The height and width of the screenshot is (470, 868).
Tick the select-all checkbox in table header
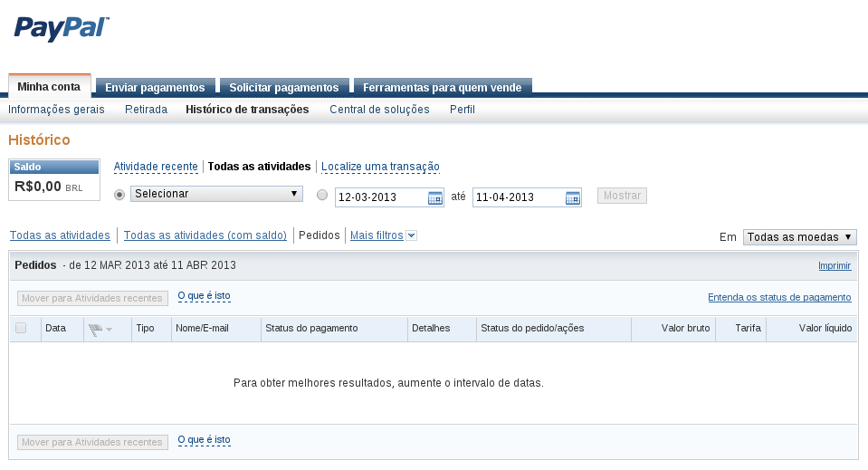tap(21, 328)
